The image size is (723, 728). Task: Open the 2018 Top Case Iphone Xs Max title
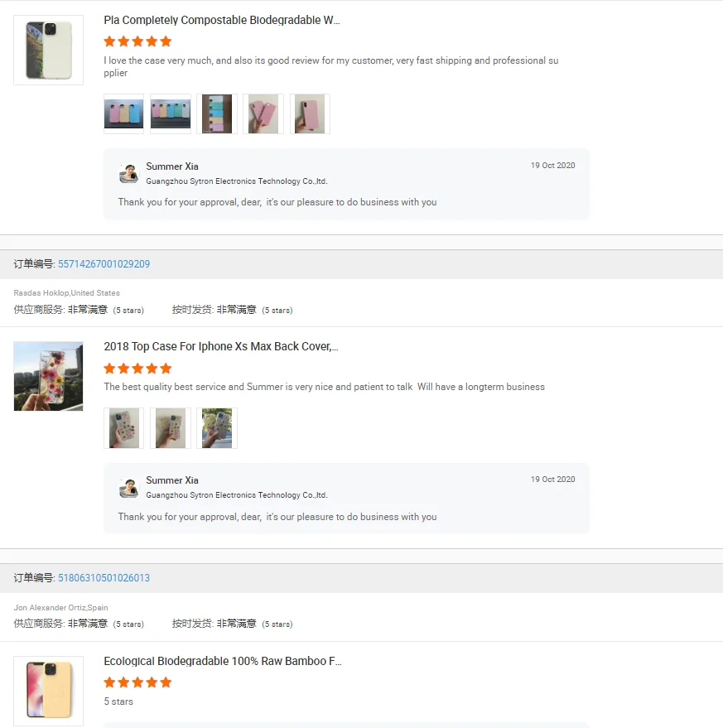click(x=221, y=346)
